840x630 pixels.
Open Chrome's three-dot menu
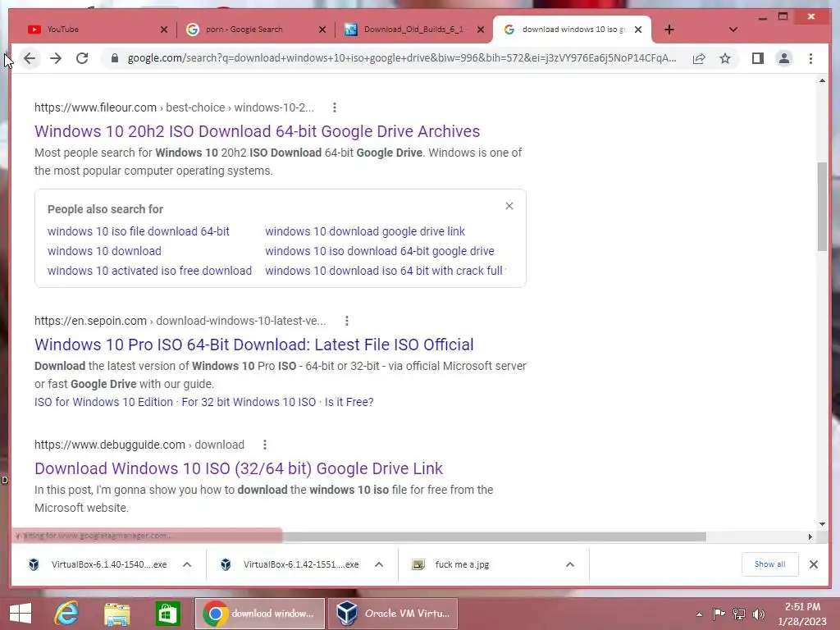click(x=810, y=58)
